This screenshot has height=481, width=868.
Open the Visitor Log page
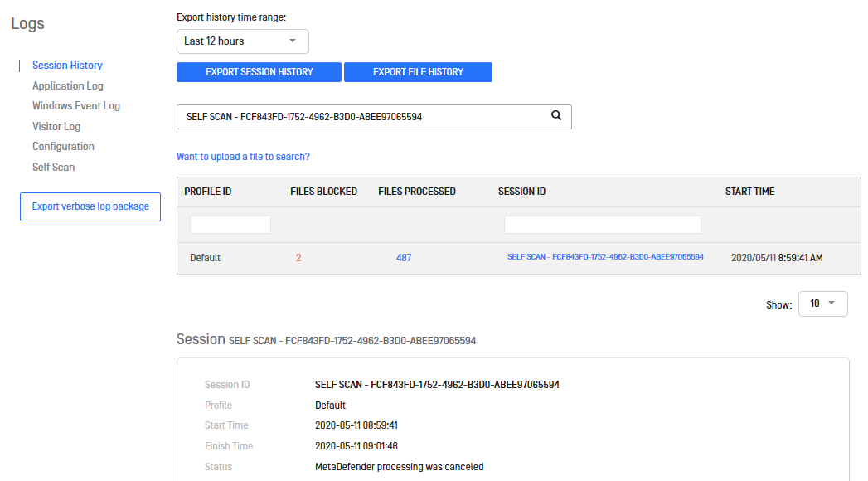(x=56, y=126)
